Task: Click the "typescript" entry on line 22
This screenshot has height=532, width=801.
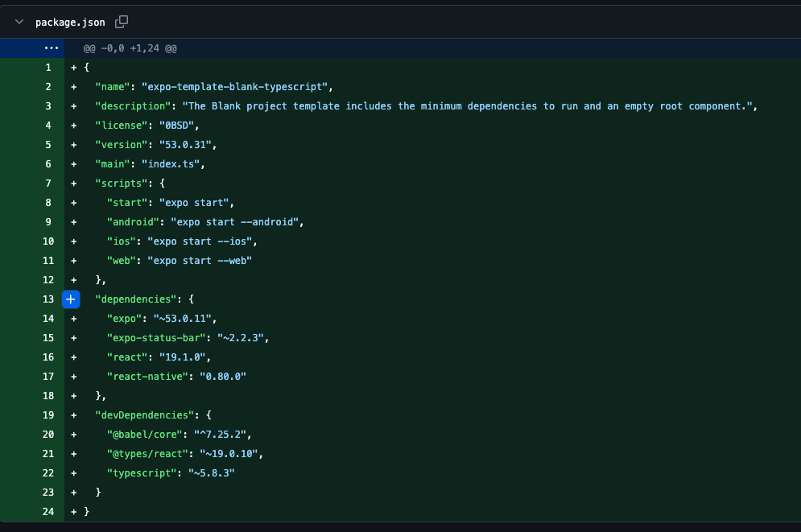Action: click(x=142, y=473)
